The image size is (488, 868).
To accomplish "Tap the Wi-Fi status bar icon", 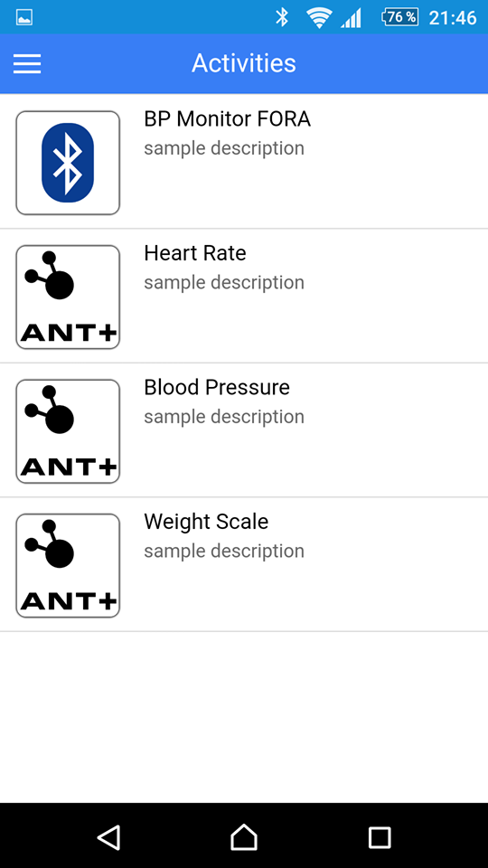I will [319, 18].
